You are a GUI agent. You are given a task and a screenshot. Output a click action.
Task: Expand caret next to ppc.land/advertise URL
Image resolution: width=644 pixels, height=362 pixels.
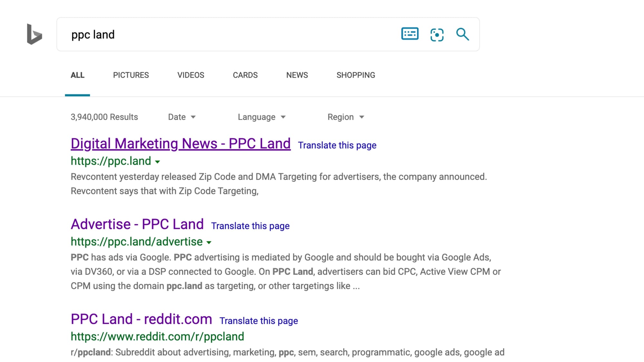[209, 243]
